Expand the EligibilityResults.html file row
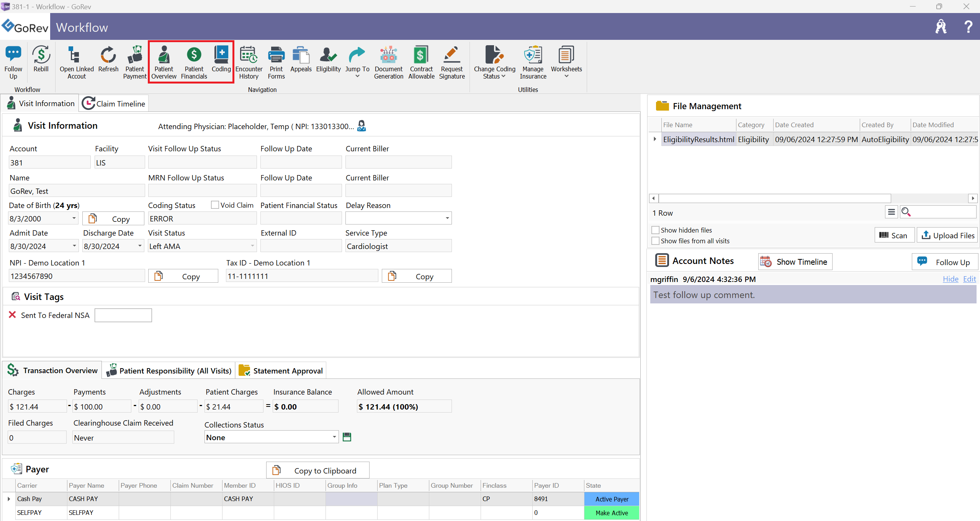The image size is (980, 521). tap(655, 139)
